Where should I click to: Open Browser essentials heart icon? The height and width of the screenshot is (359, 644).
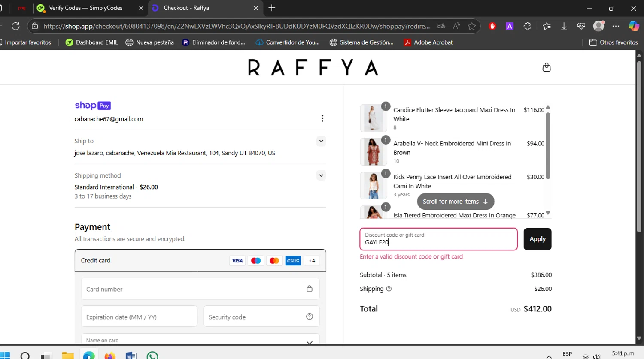581,26
